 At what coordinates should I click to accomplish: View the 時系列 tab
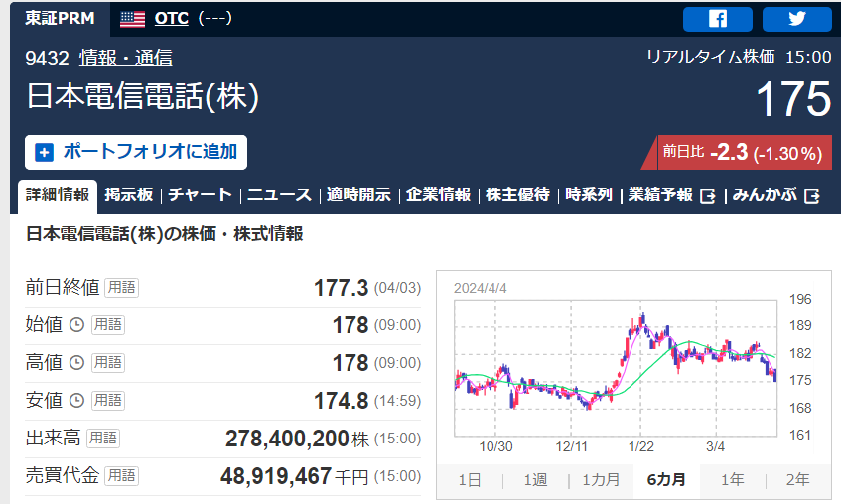pos(589,194)
